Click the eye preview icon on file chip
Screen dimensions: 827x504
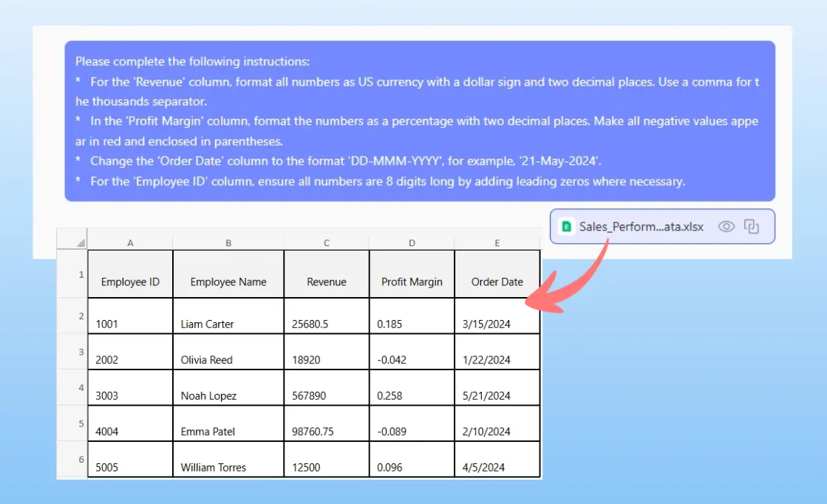coord(726,227)
